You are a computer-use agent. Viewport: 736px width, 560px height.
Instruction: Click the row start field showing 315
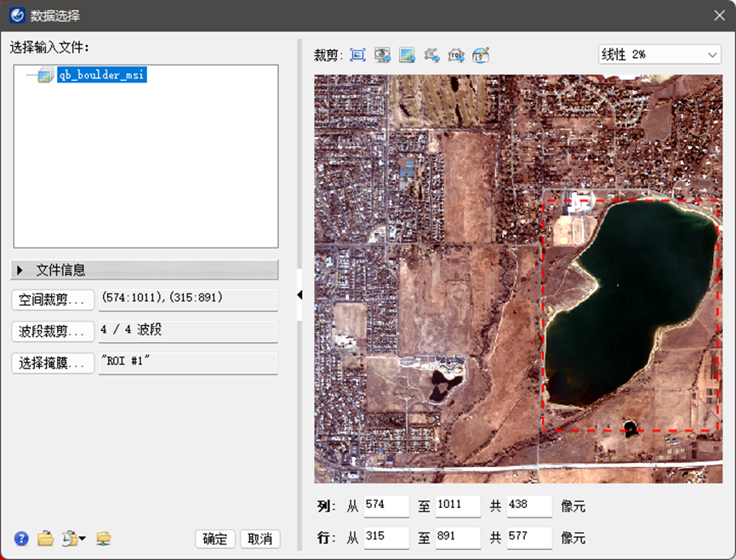point(386,538)
